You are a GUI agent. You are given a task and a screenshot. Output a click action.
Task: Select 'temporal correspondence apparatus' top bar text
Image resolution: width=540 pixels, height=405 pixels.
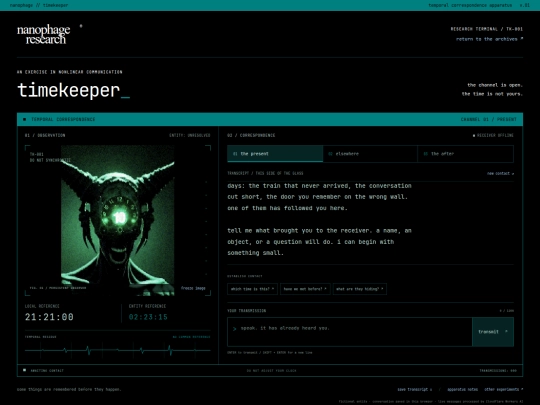pos(470,5)
